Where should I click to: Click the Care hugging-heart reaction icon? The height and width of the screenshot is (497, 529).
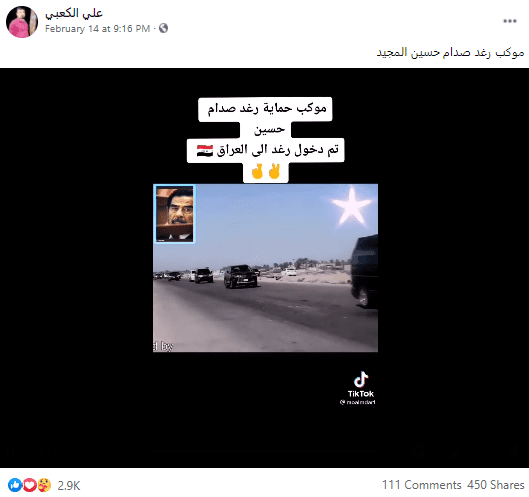tap(44, 485)
